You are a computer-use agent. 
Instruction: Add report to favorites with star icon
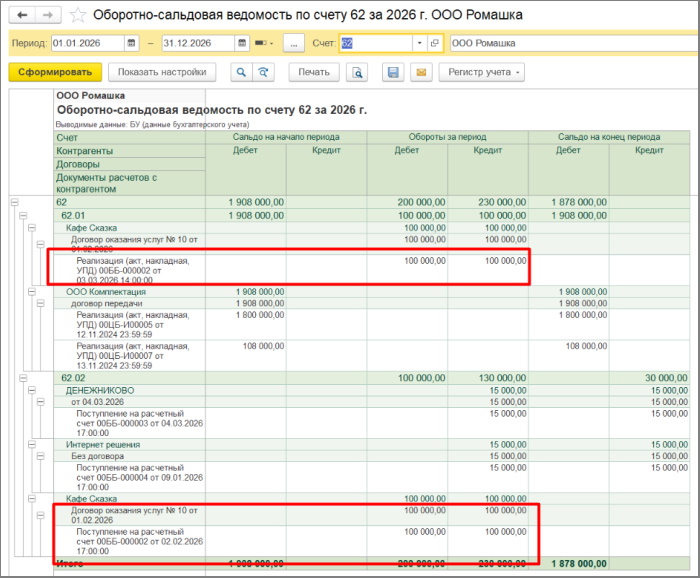[77, 16]
